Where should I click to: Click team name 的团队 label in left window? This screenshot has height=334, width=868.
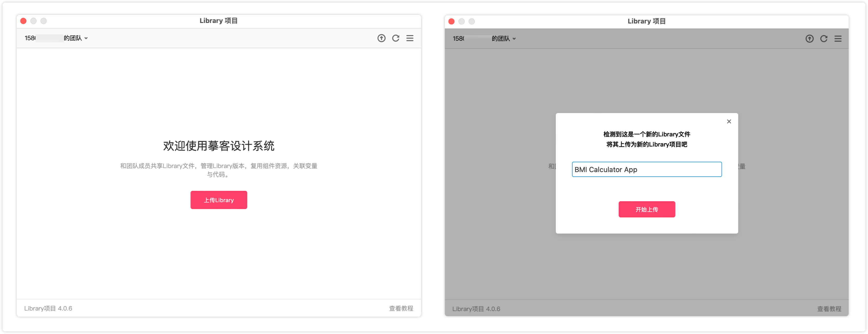tap(72, 38)
